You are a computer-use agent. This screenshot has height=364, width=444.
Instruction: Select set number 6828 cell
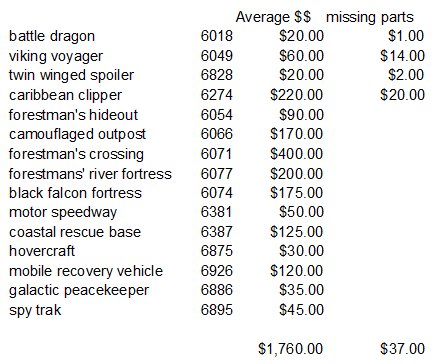point(216,75)
